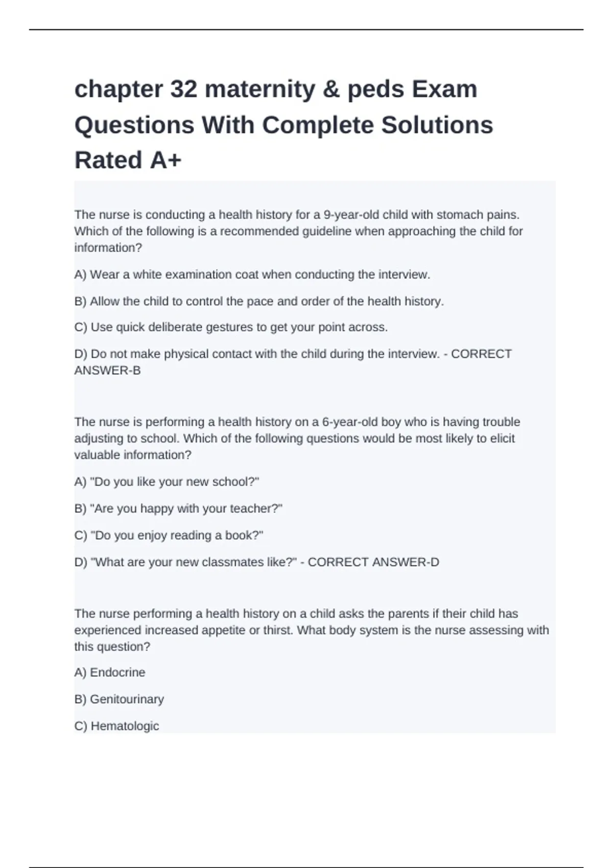Click the phrase "Complete Solutions" in the title
This screenshot has width=613, height=868.
click(378, 126)
